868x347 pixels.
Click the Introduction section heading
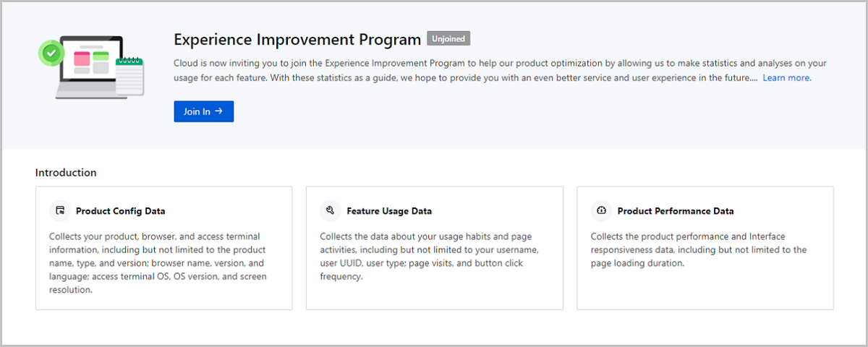coord(66,173)
